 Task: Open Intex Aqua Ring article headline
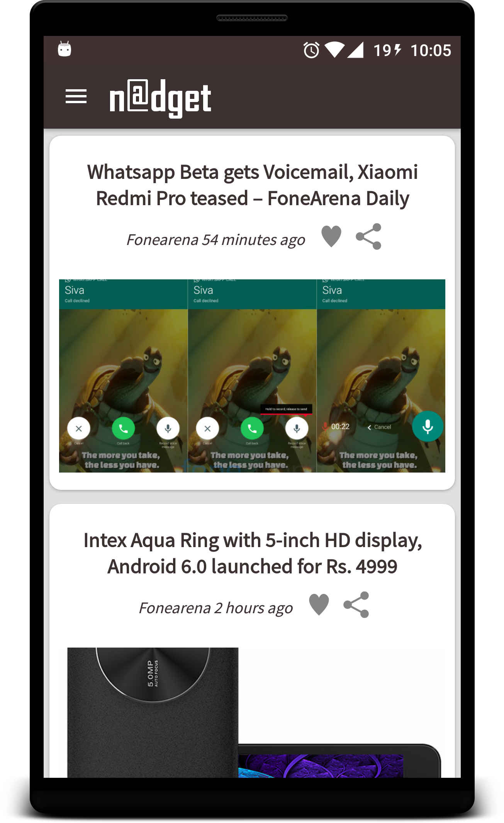pos(252,553)
